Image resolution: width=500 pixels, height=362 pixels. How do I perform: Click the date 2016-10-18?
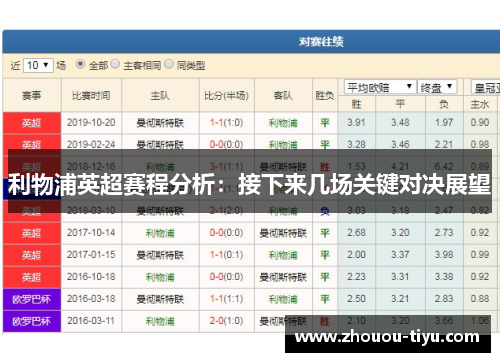(x=91, y=277)
